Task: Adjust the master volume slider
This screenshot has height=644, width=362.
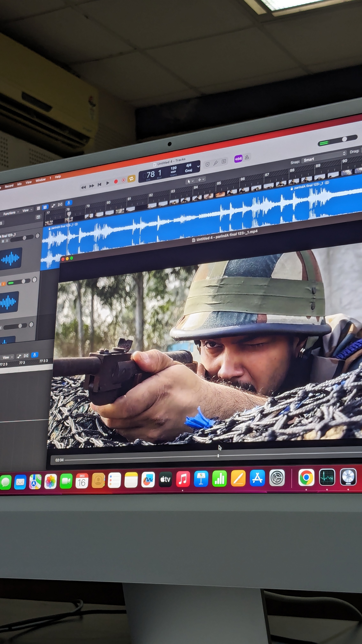Action: coord(344,139)
